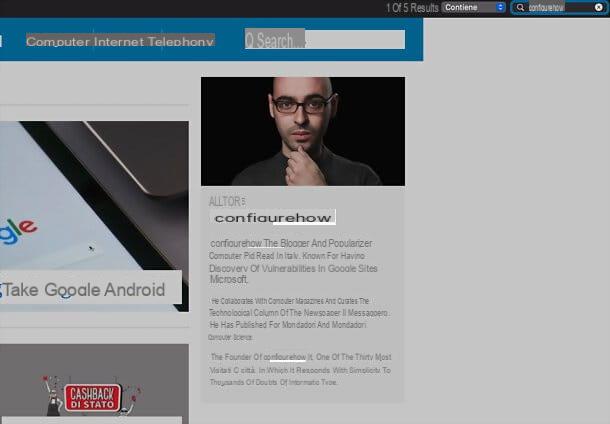Image resolution: width=610 pixels, height=424 pixels.
Task: Click the 'ALLTOR' author label
Action: 227,201
